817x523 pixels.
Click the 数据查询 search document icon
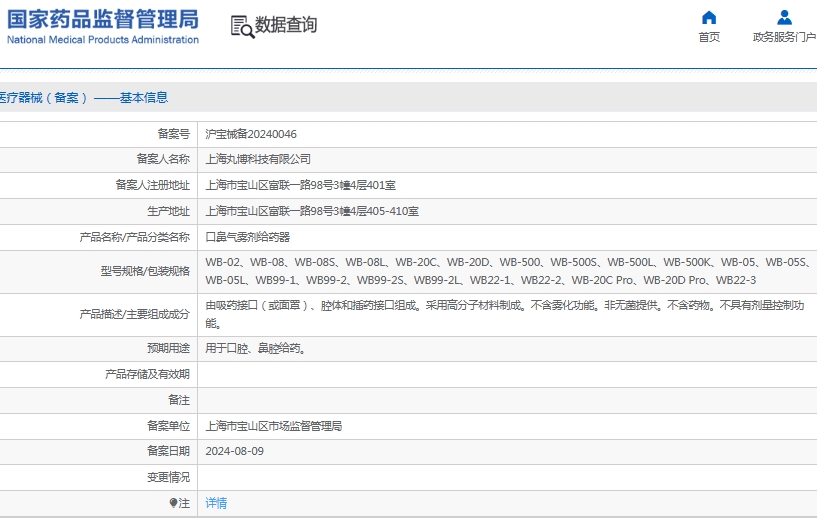pos(242,27)
